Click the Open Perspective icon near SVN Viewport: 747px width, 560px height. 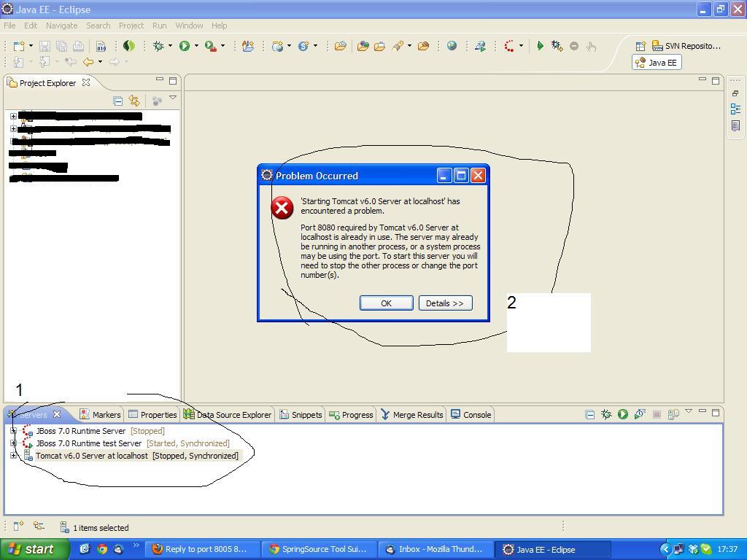click(x=640, y=46)
